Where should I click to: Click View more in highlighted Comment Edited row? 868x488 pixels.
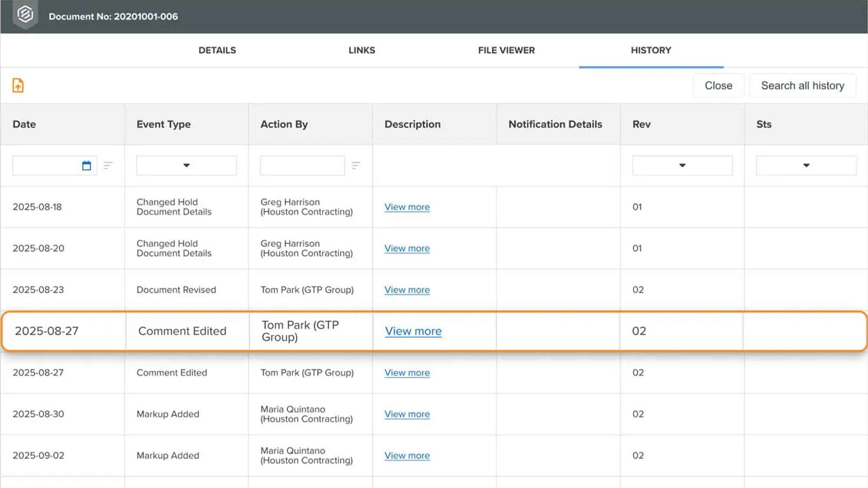pos(413,331)
